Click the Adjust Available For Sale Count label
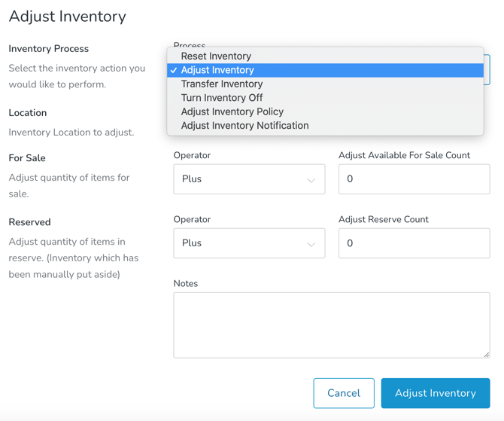The image size is (504, 421). point(404,155)
